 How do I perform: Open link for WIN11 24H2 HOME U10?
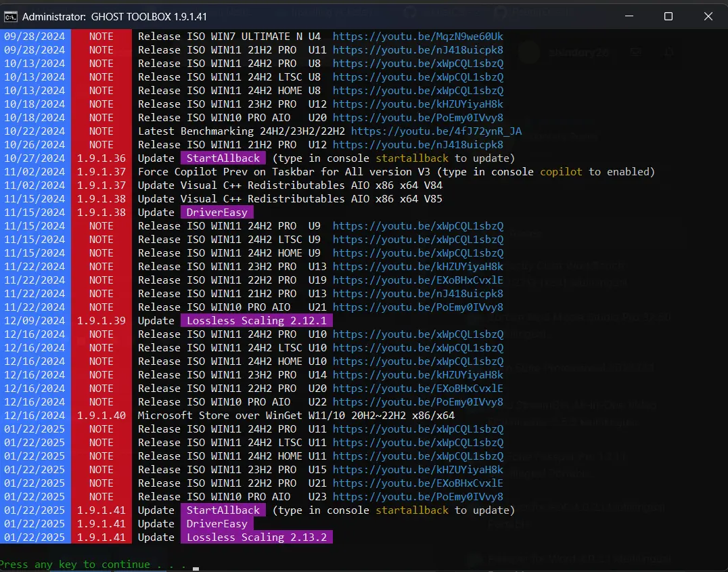pyautogui.click(x=418, y=361)
